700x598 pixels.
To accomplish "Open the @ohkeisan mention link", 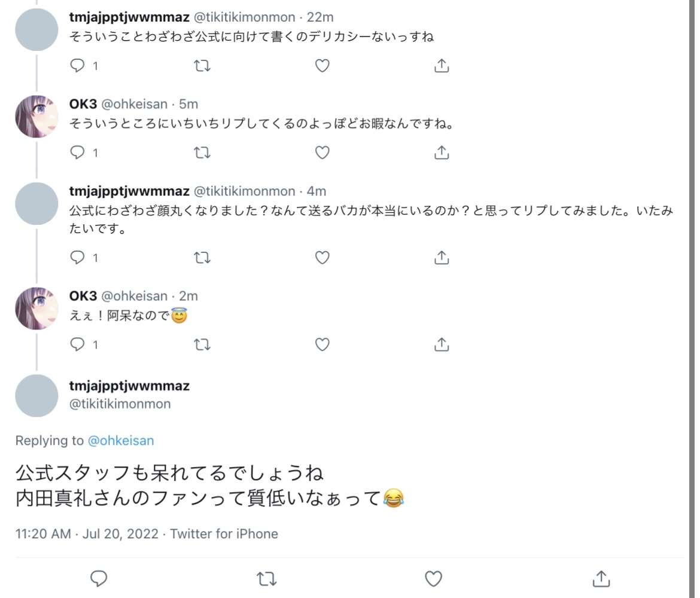I will pyautogui.click(x=121, y=441).
